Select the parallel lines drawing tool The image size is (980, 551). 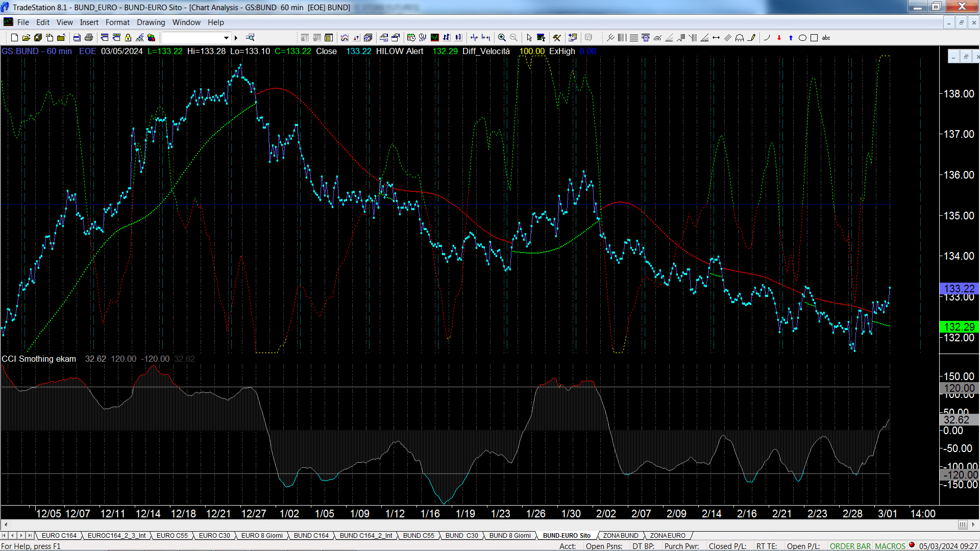728,37
